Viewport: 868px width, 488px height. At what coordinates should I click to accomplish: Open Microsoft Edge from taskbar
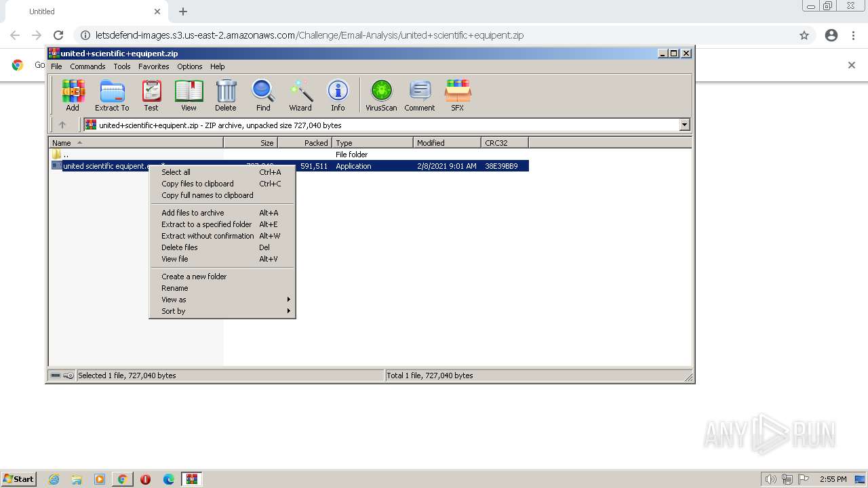[169, 479]
